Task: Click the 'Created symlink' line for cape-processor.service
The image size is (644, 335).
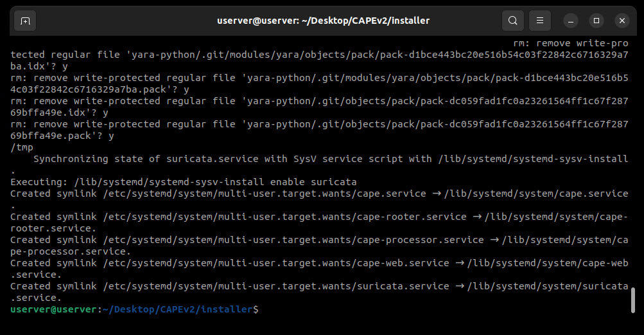Action: point(319,240)
